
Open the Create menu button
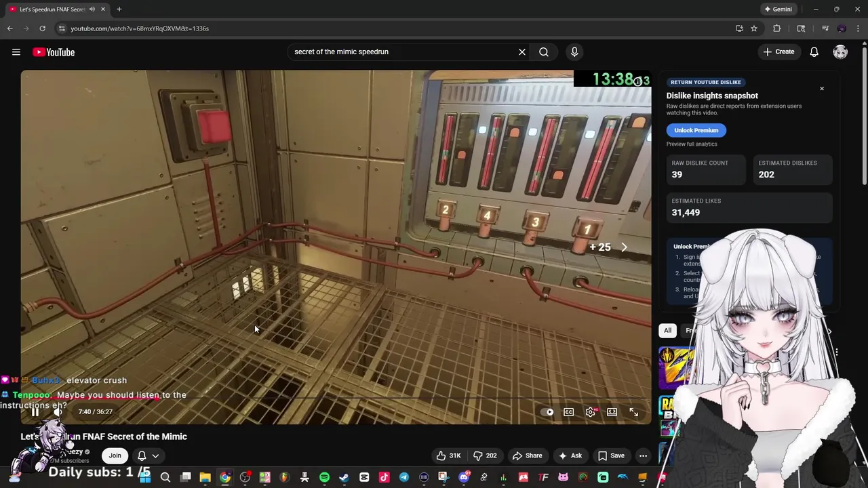pos(778,52)
